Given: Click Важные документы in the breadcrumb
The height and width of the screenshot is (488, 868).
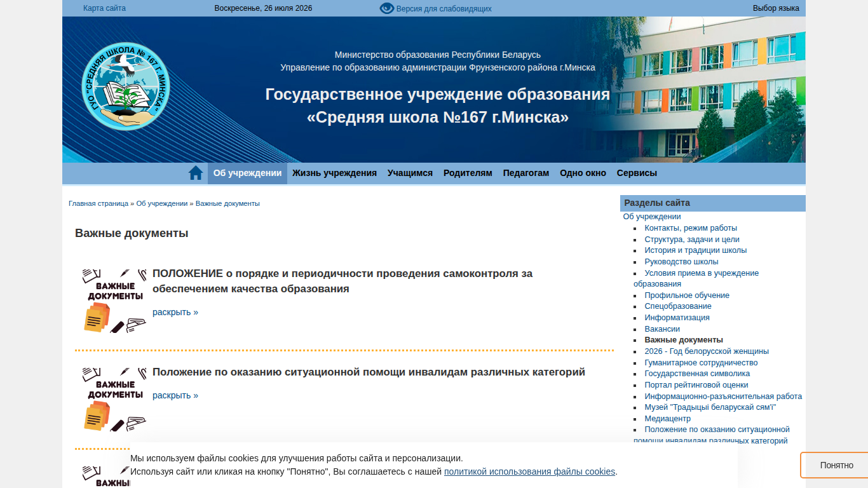Looking at the screenshot, I should click(227, 203).
